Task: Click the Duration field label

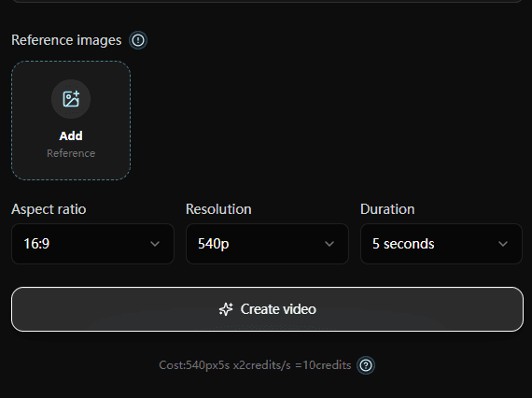Action: point(387,209)
